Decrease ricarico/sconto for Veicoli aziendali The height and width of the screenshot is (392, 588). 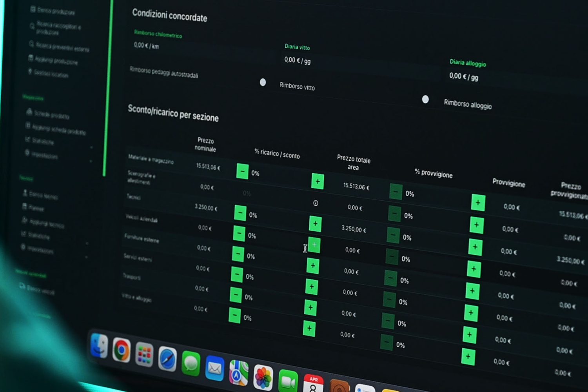pos(239,234)
